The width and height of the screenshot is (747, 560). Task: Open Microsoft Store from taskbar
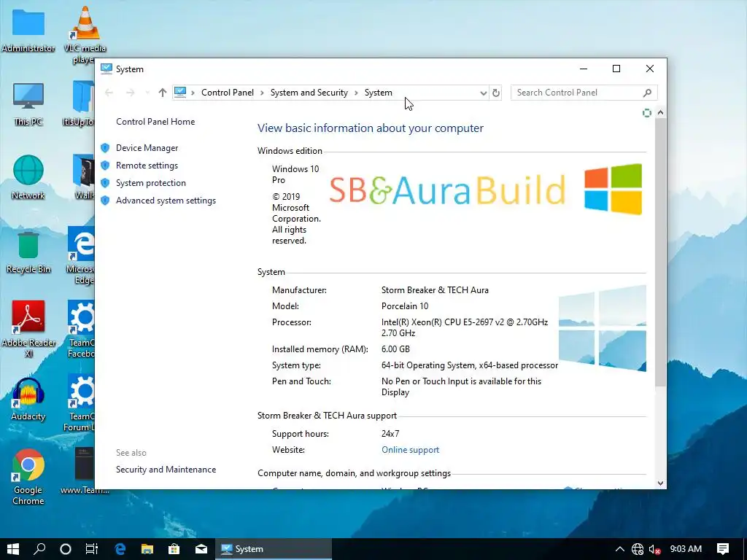click(x=174, y=549)
